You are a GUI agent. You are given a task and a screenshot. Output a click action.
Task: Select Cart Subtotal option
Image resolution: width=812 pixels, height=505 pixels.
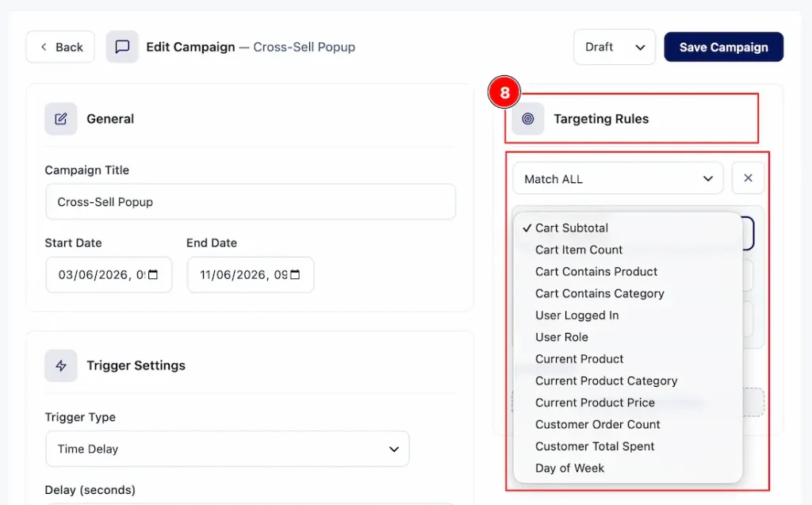point(628,228)
